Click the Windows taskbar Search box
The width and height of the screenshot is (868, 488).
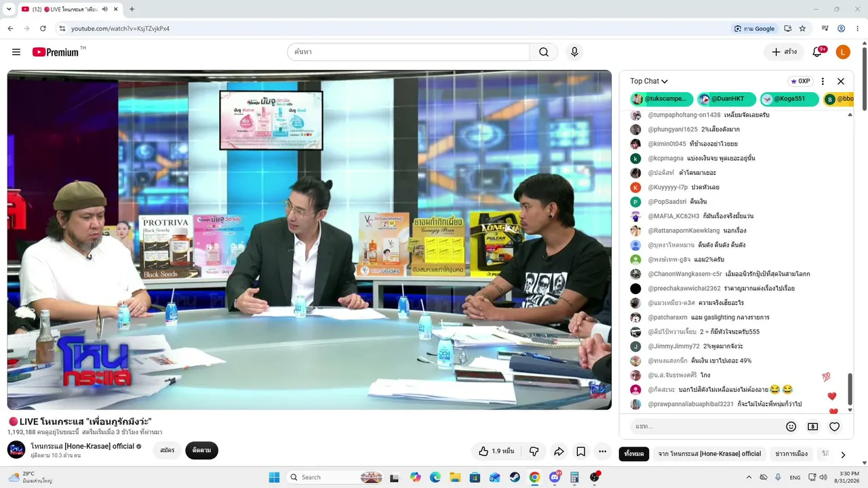[x=336, y=477]
